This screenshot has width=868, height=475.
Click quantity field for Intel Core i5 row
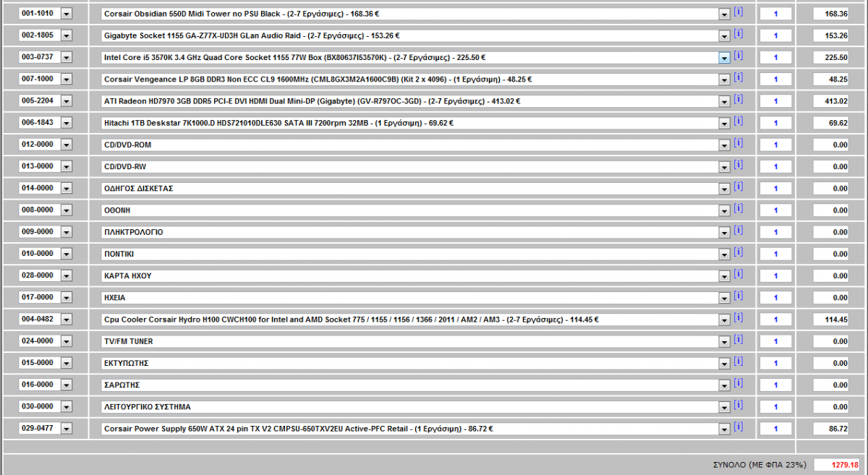point(775,57)
